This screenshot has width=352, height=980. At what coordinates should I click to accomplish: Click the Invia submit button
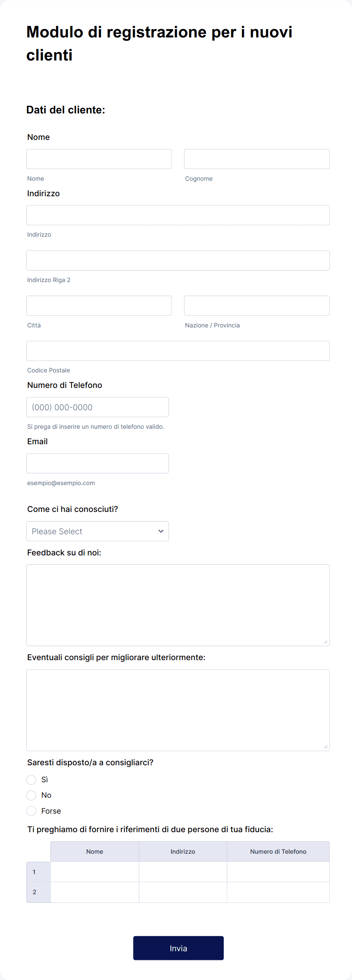click(178, 948)
